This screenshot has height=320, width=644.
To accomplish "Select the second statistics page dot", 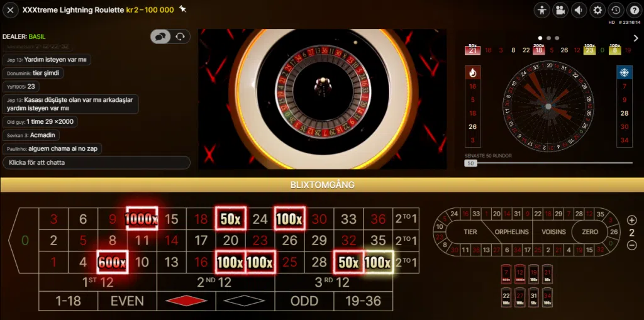I will 548,38.
